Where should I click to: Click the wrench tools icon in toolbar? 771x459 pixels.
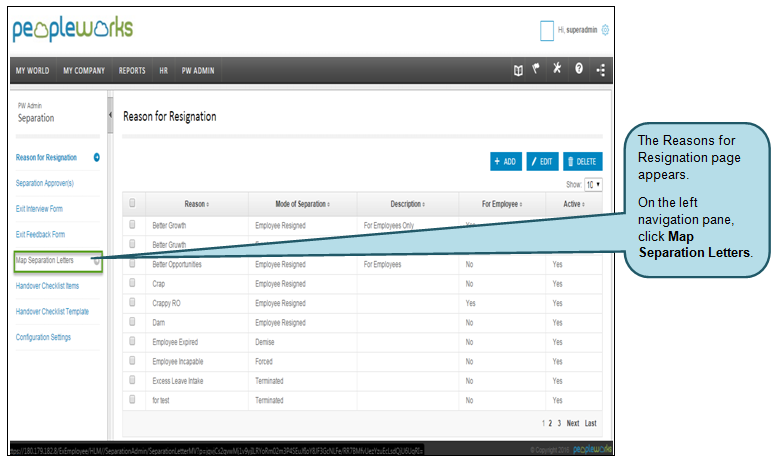tap(557, 70)
